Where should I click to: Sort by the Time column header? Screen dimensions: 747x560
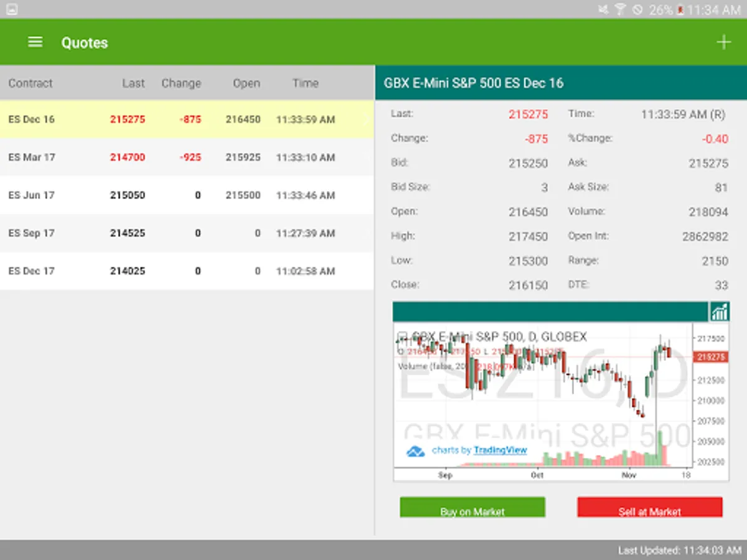click(305, 83)
